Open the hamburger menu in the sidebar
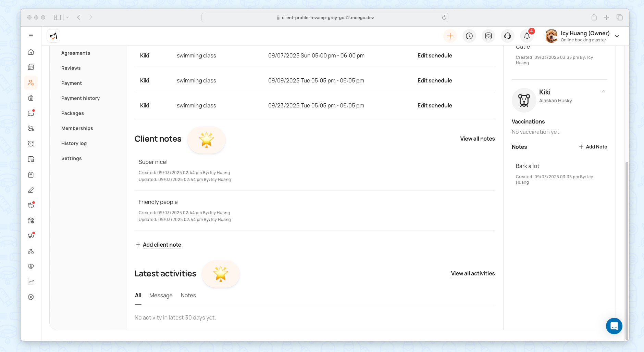The width and height of the screenshot is (644, 352). tap(31, 36)
